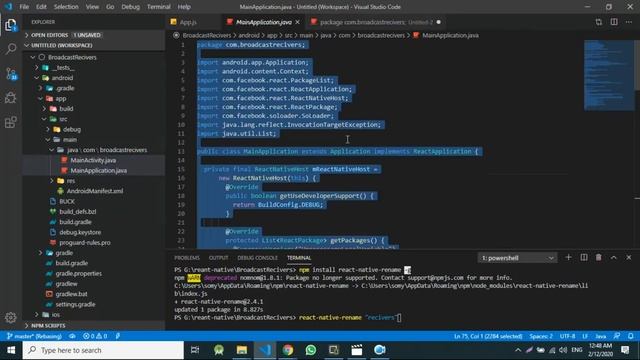Image resolution: width=640 pixels, height=360 pixels.
Task: Split the terminal panel
Action: [584, 258]
